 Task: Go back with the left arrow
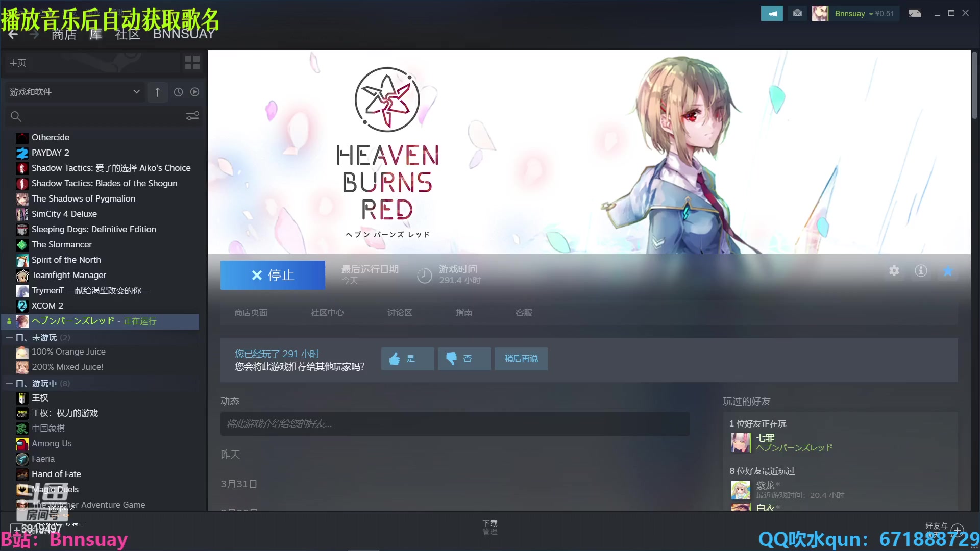(x=13, y=34)
